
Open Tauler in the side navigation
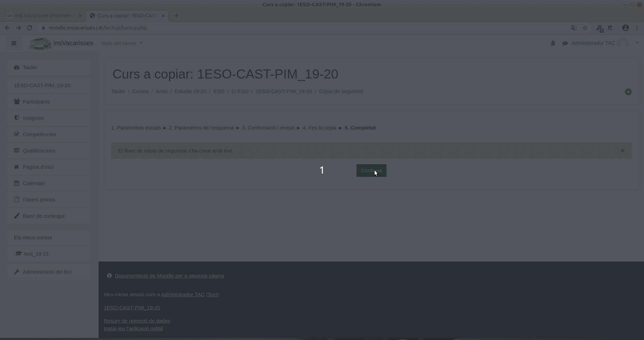49,67
